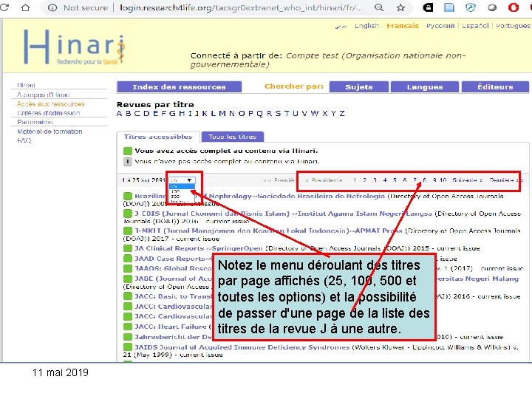Go to results page 2

coord(364,180)
